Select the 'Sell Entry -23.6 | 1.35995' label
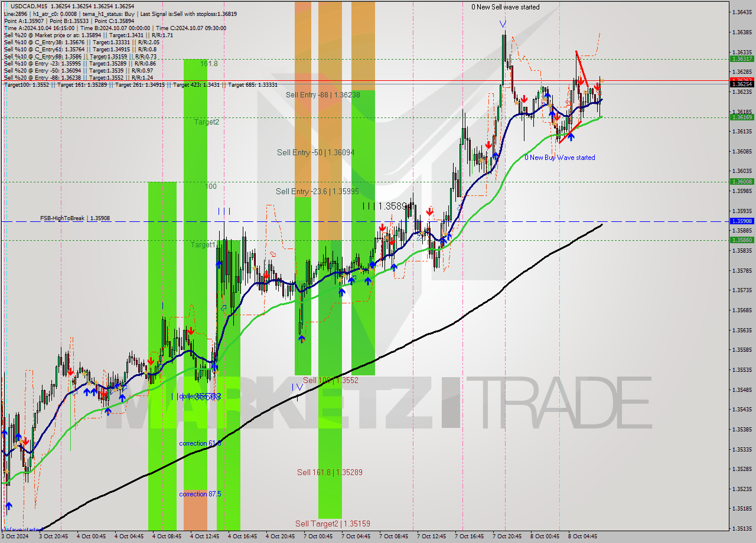The image size is (756, 543). [x=317, y=191]
